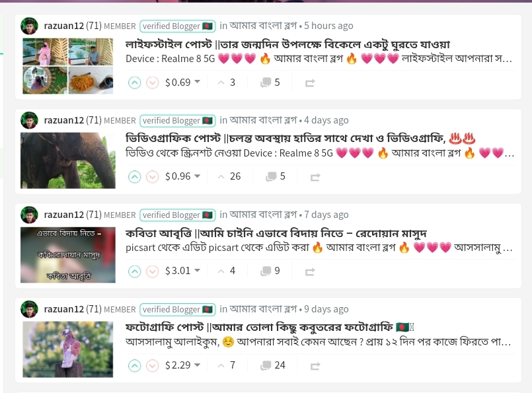Upvote the post about the birthday outing

[134, 83]
